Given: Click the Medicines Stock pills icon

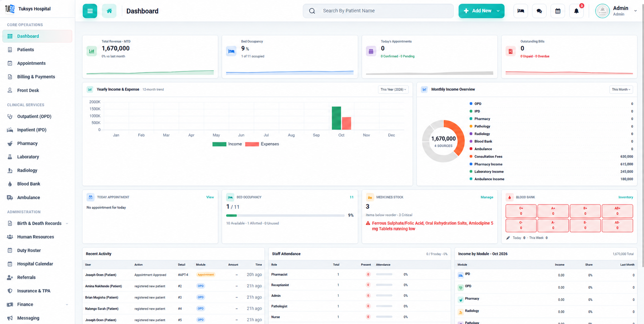Looking at the screenshot, I should tap(370, 197).
